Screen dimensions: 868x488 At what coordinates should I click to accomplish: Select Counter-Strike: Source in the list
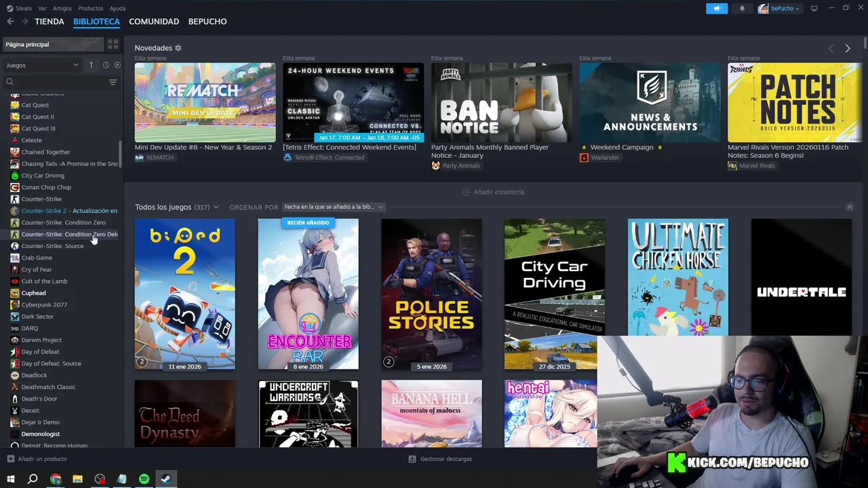click(x=52, y=246)
